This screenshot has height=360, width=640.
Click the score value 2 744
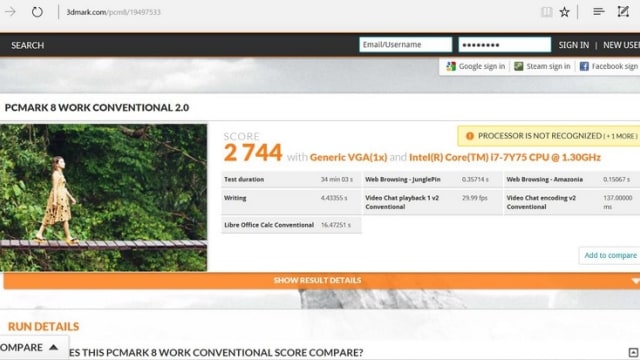tap(253, 153)
